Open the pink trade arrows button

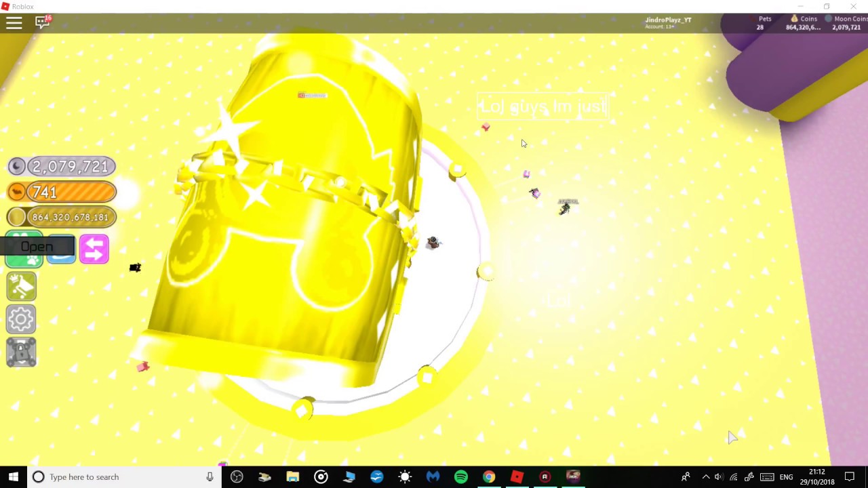(94, 249)
